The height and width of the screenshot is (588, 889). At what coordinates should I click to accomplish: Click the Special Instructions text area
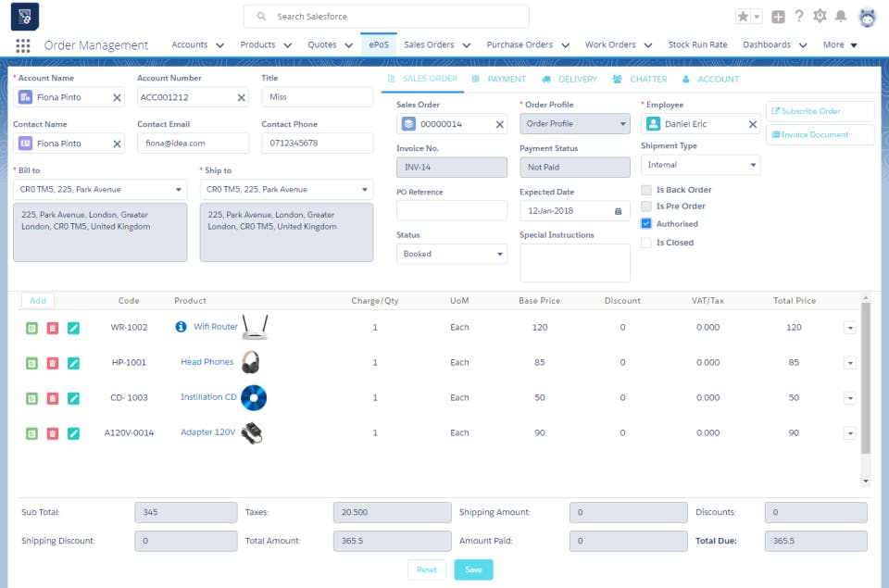(x=574, y=263)
